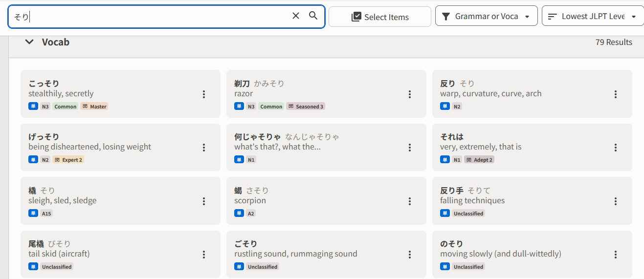Click 'moving slowly (and dull-wittedly)' text
644x279 pixels.
coord(501,254)
